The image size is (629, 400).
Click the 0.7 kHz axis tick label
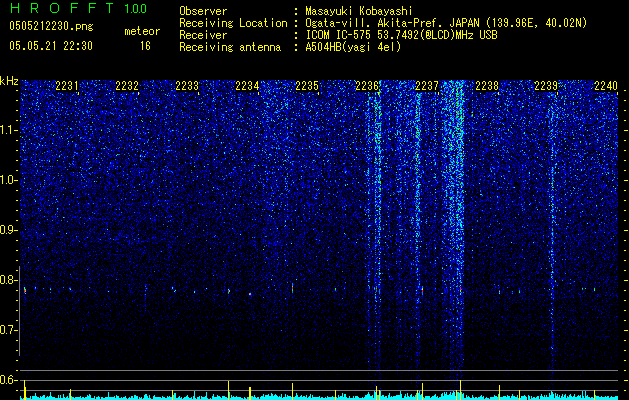click(9, 330)
